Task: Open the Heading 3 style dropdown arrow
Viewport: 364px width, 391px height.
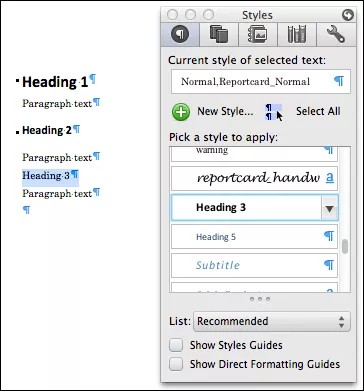Action: tap(330, 208)
